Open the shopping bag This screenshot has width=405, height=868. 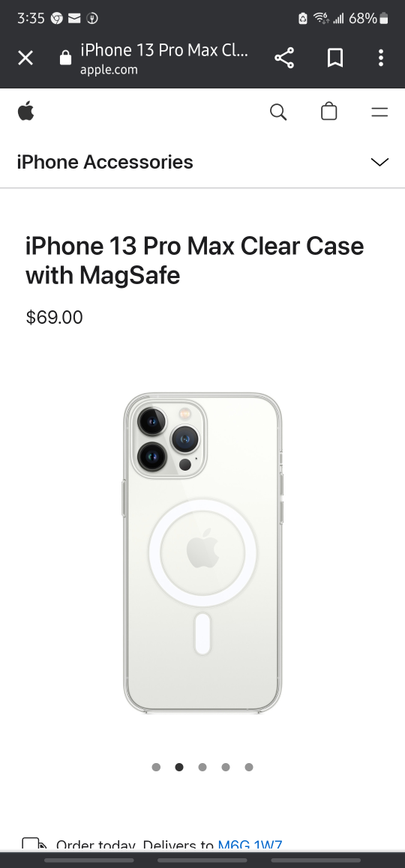pos(329,111)
